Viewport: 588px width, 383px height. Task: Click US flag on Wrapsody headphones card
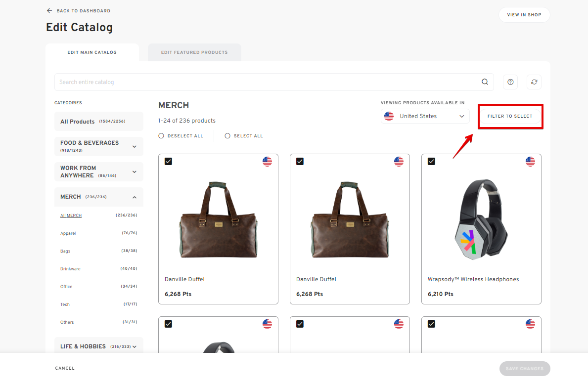pyautogui.click(x=530, y=162)
